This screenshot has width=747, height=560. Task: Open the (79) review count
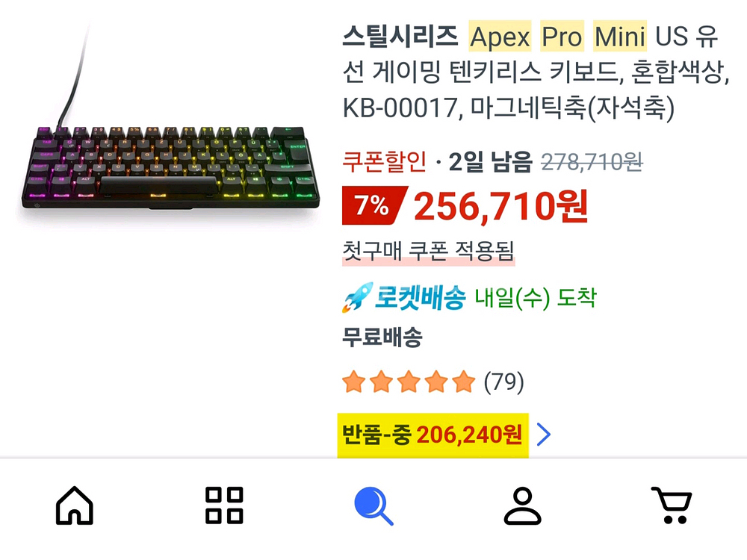[x=504, y=382]
